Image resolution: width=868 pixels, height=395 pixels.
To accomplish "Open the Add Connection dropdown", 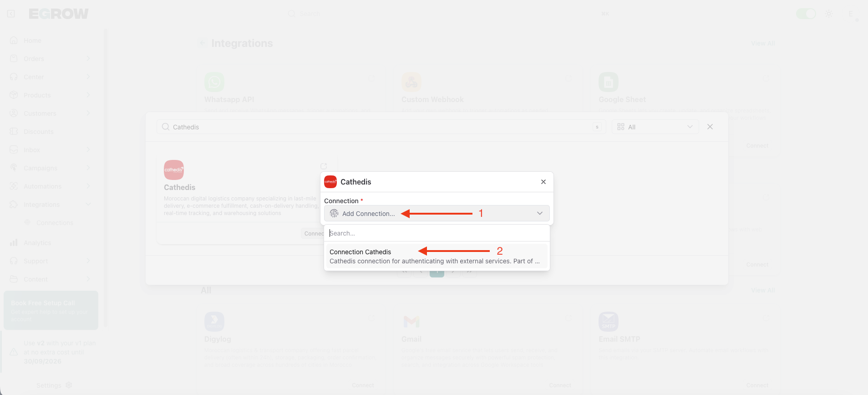I will [x=437, y=213].
